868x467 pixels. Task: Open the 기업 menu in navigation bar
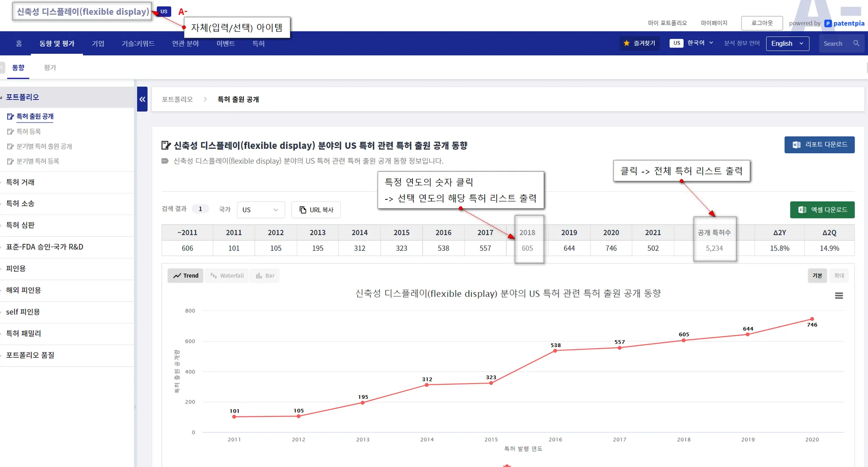pyautogui.click(x=98, y=43)
